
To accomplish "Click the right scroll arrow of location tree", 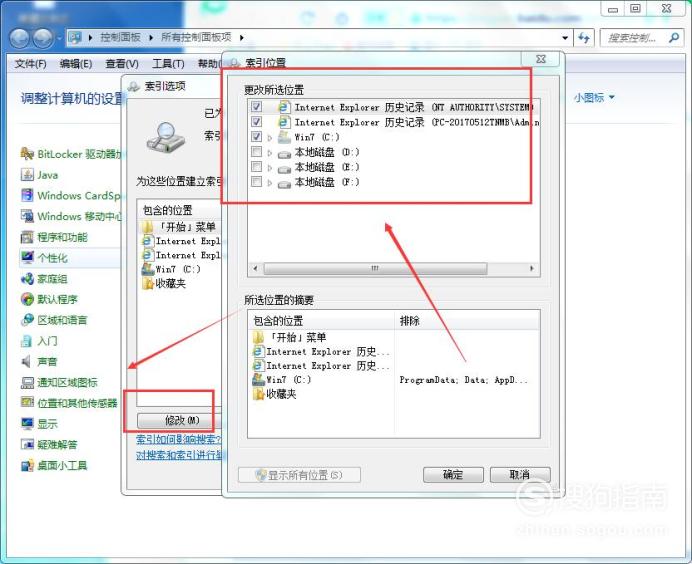I will [x=531, y=268].
